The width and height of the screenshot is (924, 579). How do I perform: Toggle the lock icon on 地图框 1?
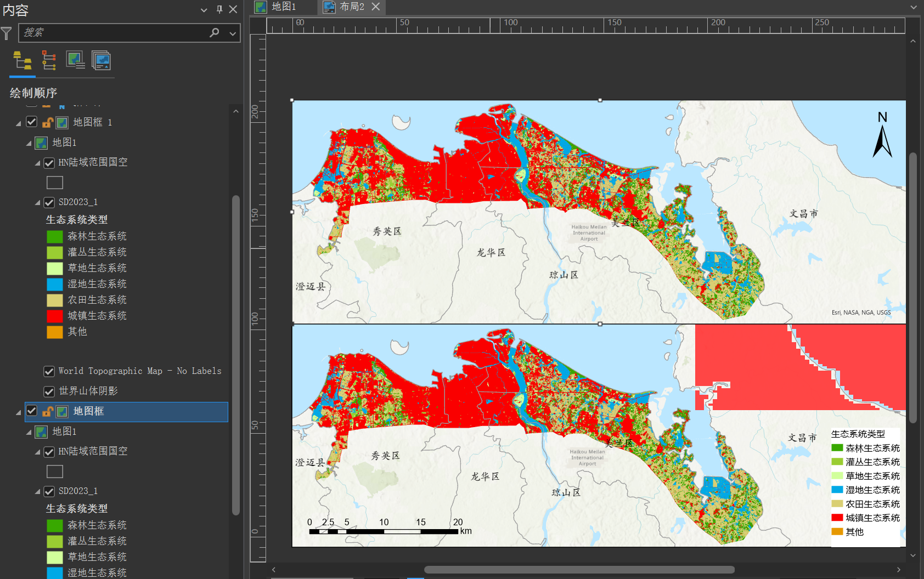click(48, 122)
